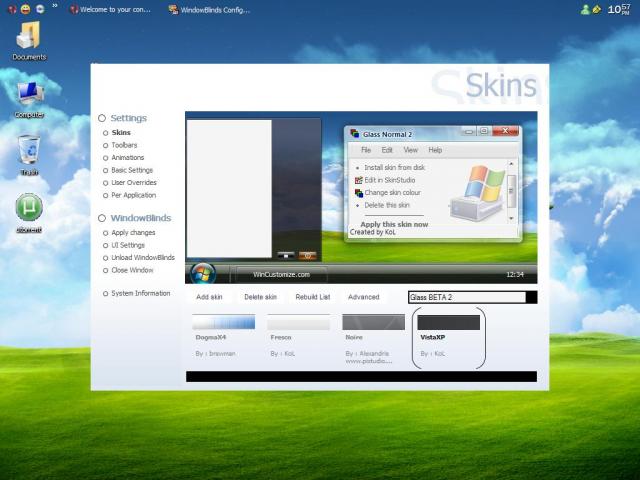Click the Vista start orb in preview
This screenshot has height=480, width=640.
pyautogui.click(x=203, y=273)
